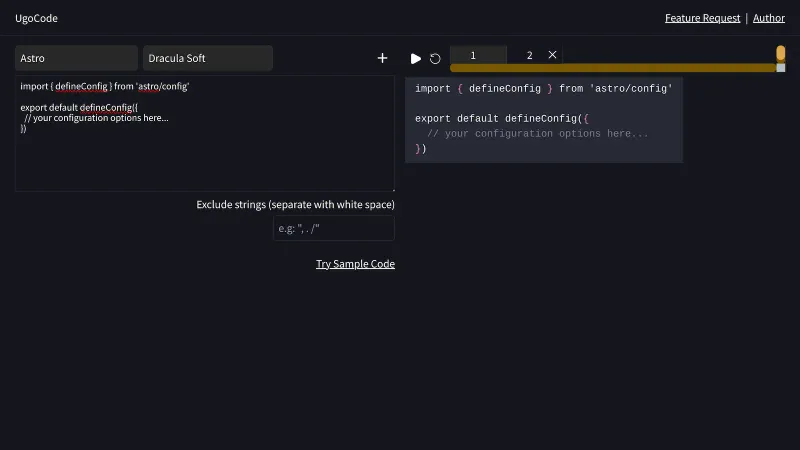The image size is (800, 450).
Task: Play the code typing animation
Action: tap(416, 59)
